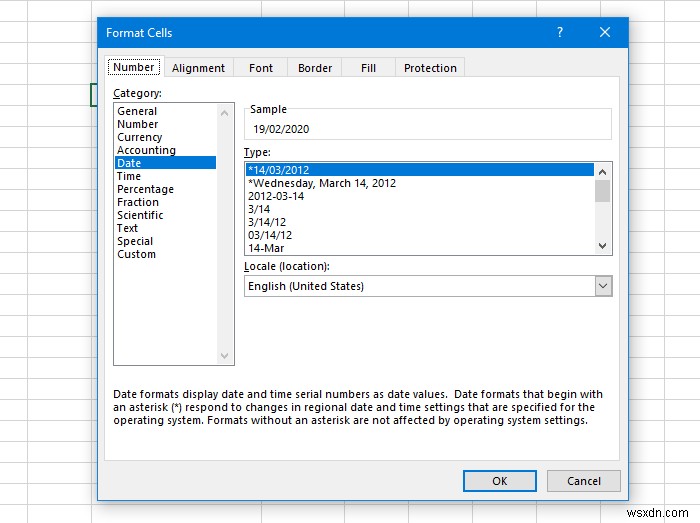
Task: Select the Date category
Action: (166, 163)
